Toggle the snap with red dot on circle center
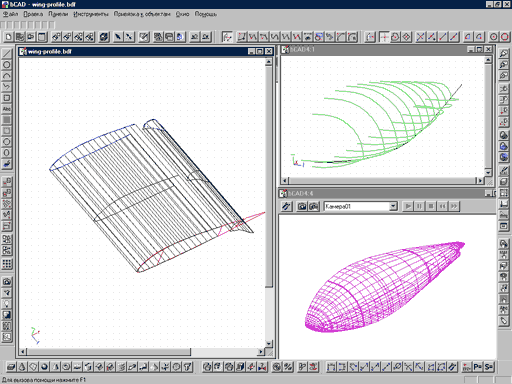512x384 pixels. (x=494, y=37)
